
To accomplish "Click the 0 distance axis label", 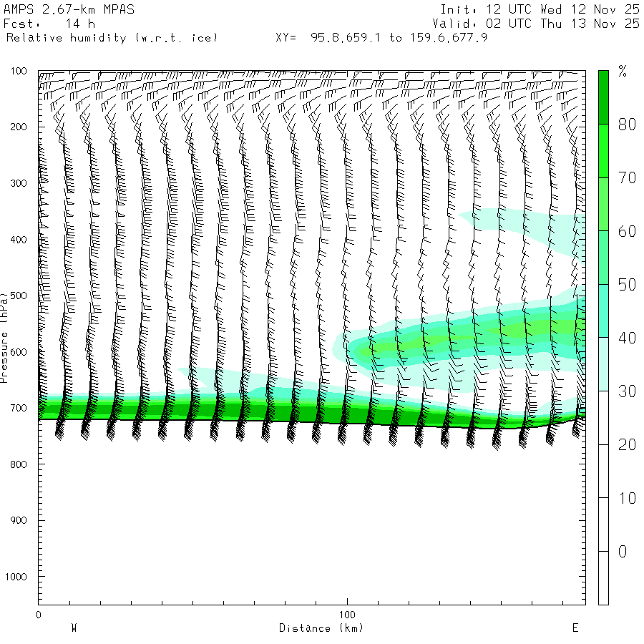I will click(x=39, y=615).
